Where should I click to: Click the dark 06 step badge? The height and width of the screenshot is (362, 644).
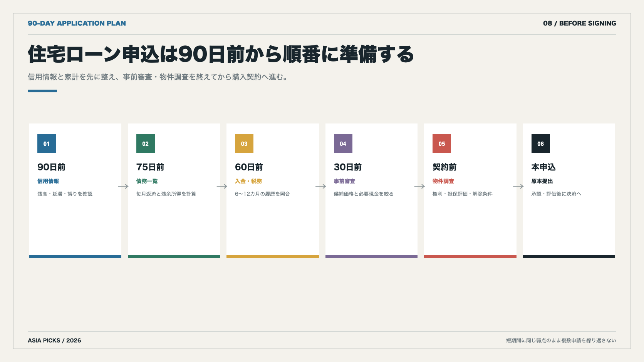click(541, 143)
